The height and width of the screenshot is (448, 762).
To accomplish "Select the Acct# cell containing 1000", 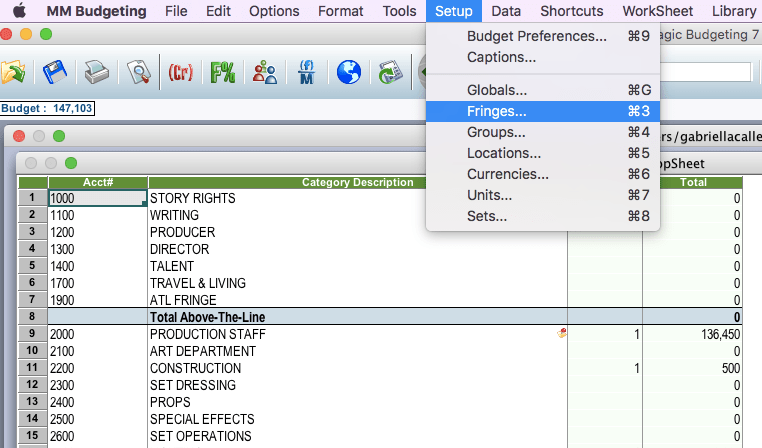I will pos(97,198).
